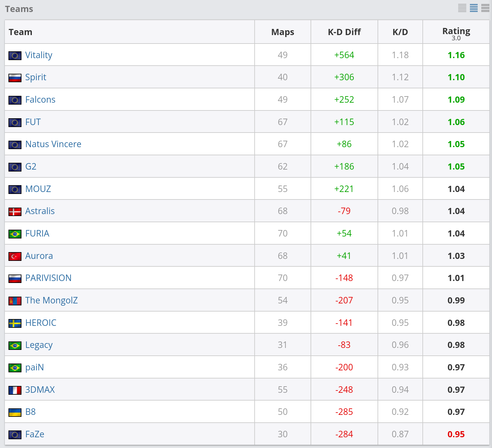Screen dimensions: 492x448
Task: Click the Russian flag beside Spirit
Action: point(15,78)
